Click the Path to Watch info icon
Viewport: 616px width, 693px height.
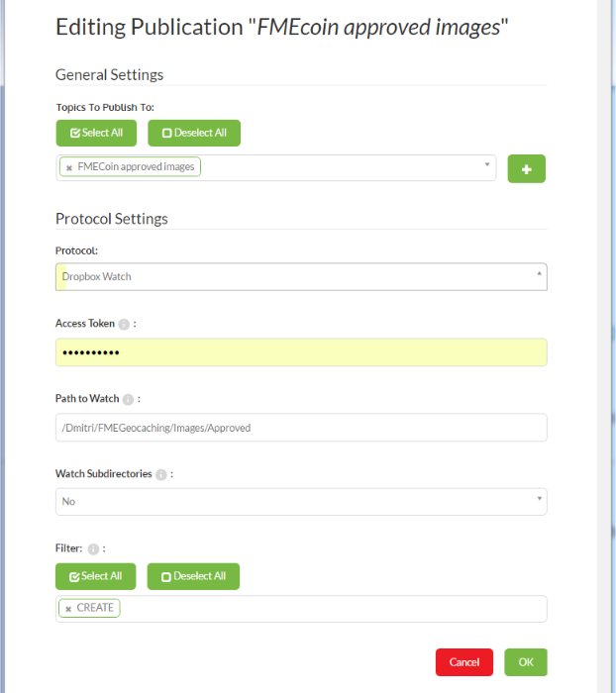pos(129,399)
